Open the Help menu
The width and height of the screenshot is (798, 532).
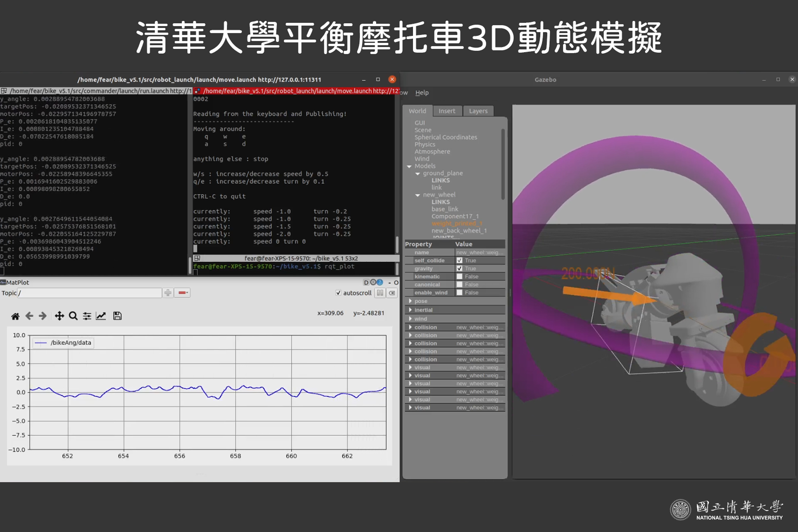[x=422, y=93]
